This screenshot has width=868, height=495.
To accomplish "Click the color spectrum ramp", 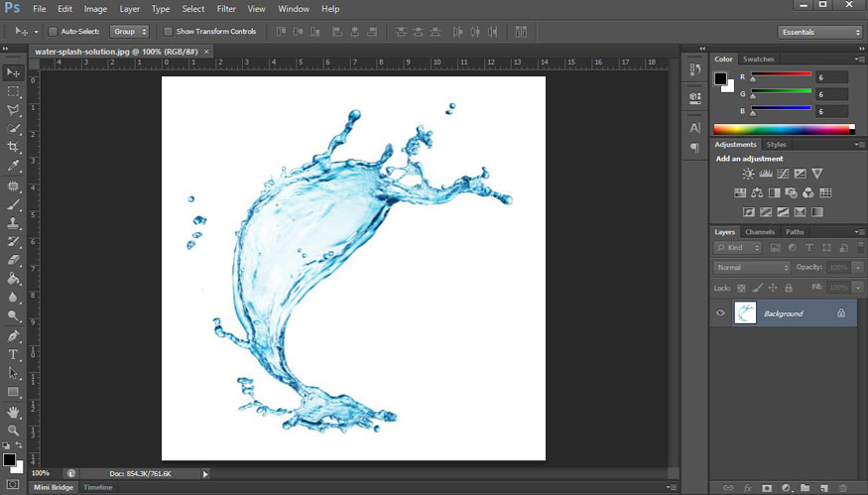I will 784,130.
